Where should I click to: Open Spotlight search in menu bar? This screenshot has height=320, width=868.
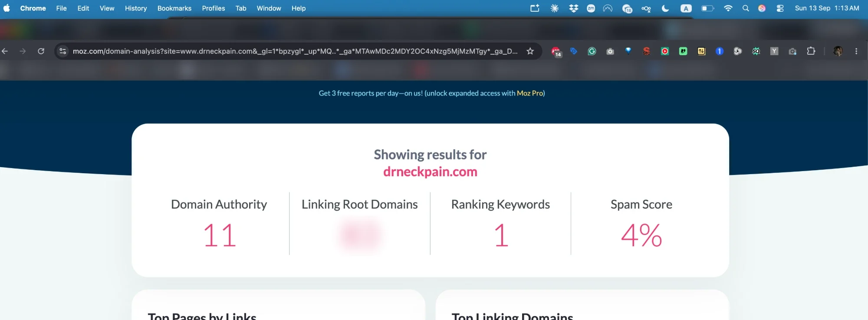pyautogui.click(x=746, y=8)
